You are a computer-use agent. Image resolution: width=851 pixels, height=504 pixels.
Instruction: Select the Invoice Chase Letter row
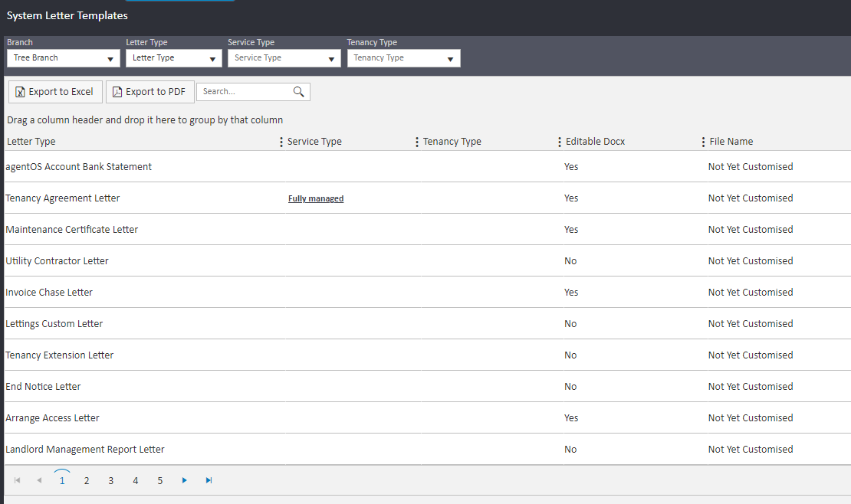pos(49,293)
